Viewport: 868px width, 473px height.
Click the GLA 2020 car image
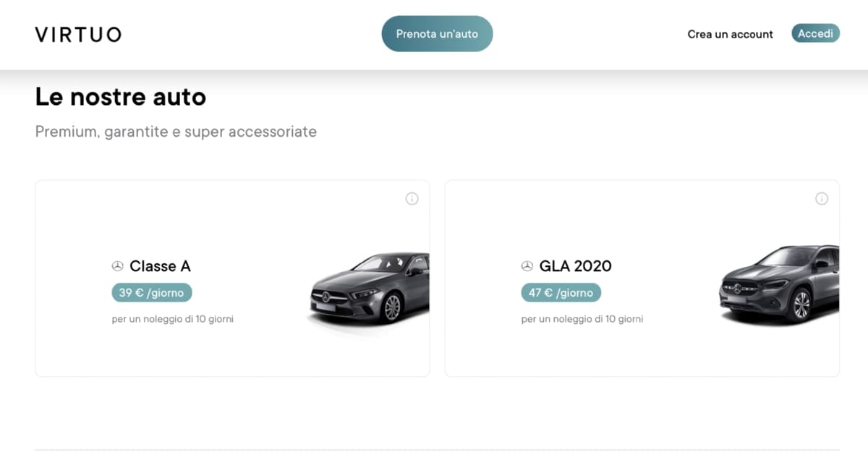pyautogui.click(x=780, y=286)
